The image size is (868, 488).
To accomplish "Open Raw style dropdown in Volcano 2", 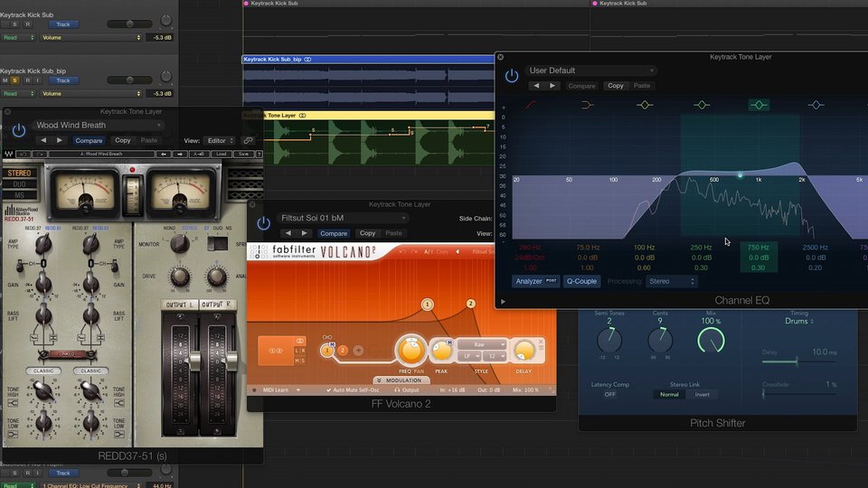I will [x=482, y=344].
